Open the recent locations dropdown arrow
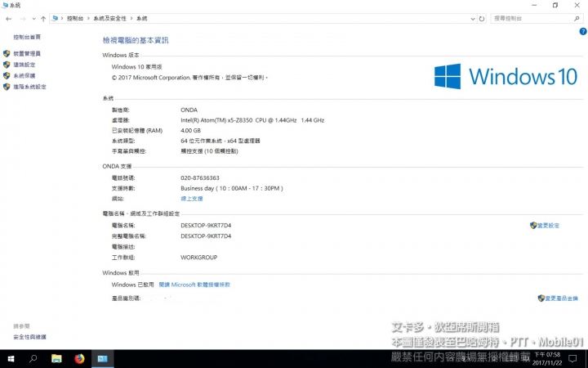The image size is (588, 368). click(x=33, y=18)
